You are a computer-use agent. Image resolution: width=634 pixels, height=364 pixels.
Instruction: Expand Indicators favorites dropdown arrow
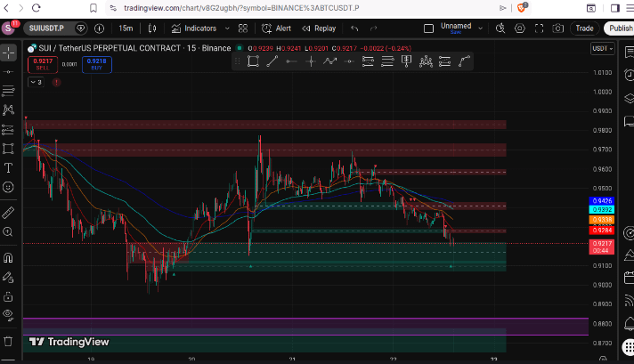[227, 28]
